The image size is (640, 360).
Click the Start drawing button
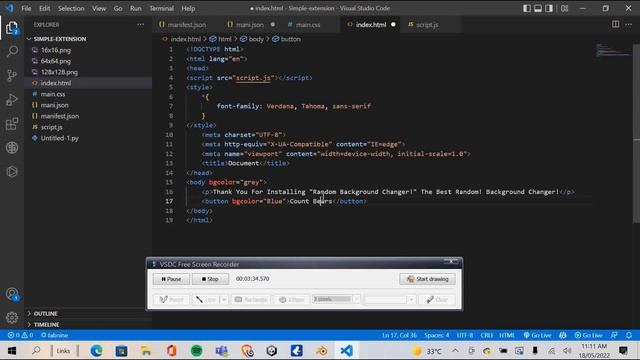point(427,279)
